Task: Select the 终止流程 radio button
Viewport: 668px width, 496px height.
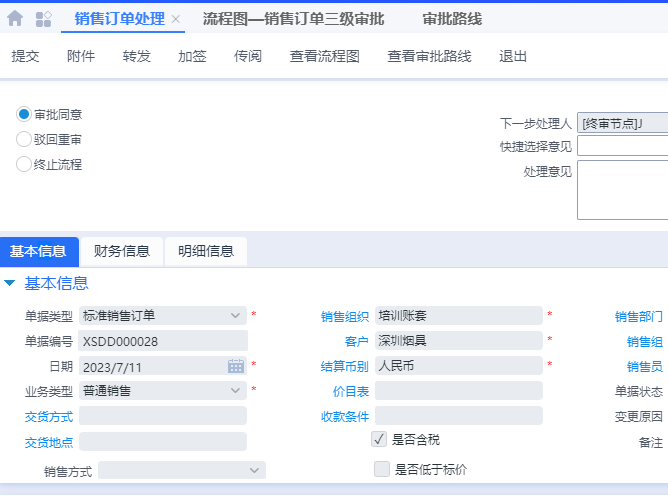Action: (x=24, y=164)
